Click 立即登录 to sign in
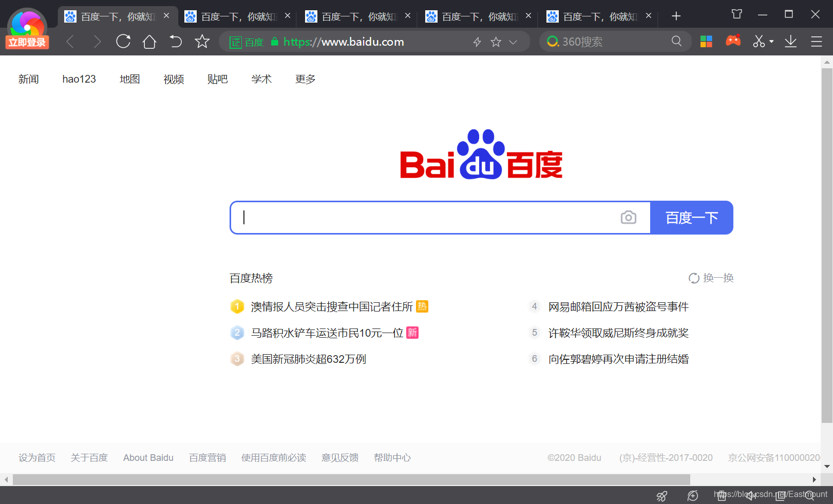The width and height of the screenshot is (833, 504). pyautogui.click(x=27, y=43)
